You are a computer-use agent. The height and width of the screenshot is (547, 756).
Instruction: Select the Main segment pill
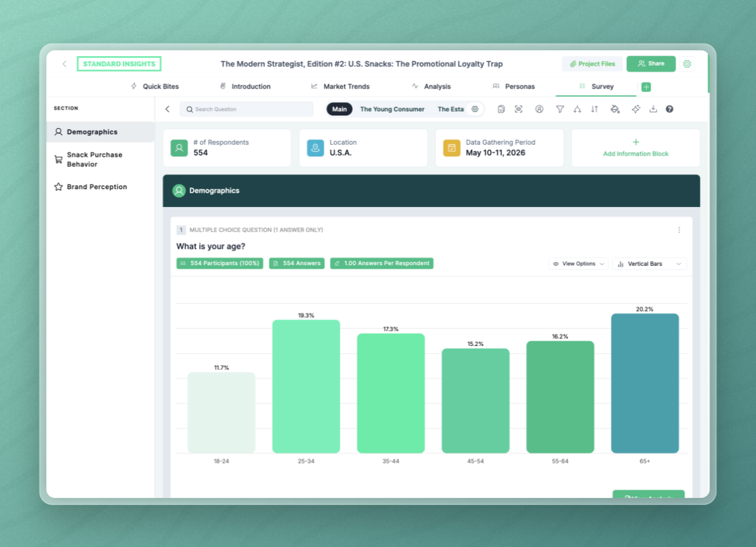[339, 109]
